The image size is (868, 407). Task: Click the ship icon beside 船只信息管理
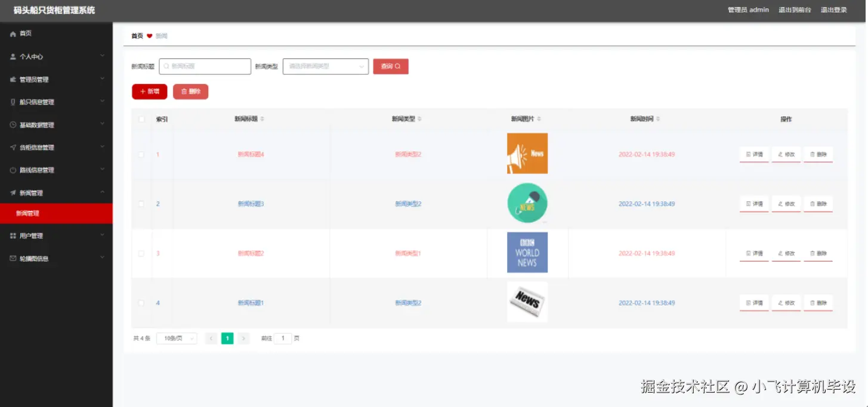click(x=13, y=102)
